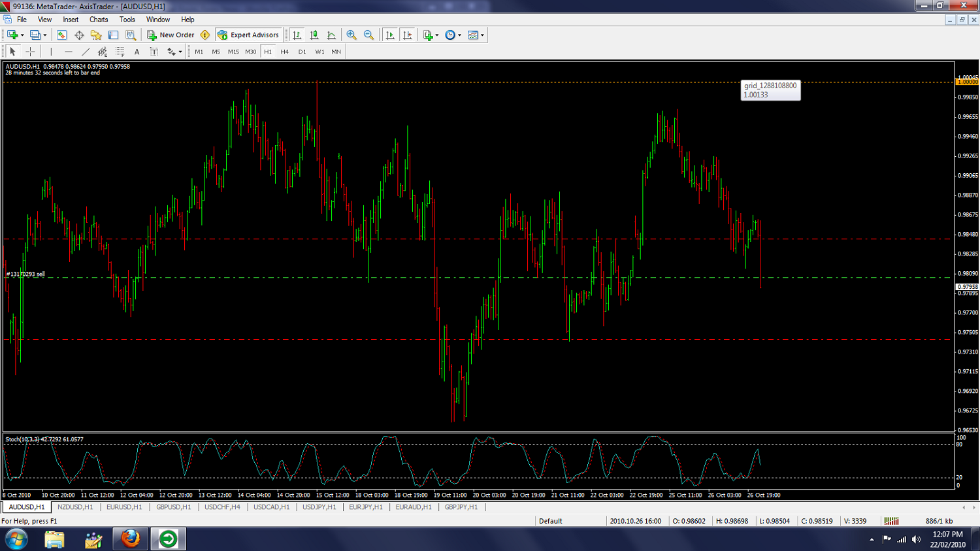Image resolution: width=980 pixels, height=551 pixels.
Task: Click the Periods clock icon
Action: [450, 35]
